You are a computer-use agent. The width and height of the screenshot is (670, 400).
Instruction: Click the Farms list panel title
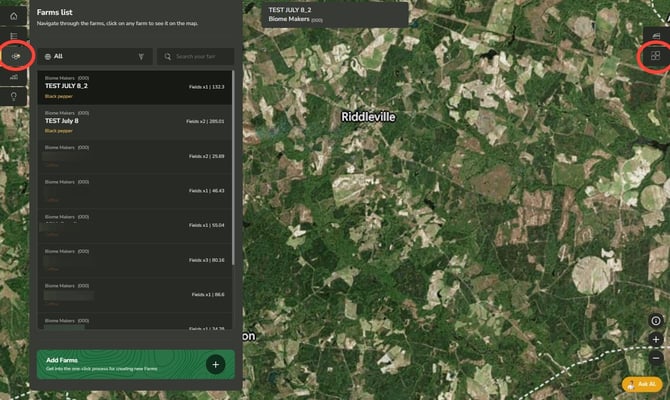[54, 12]
